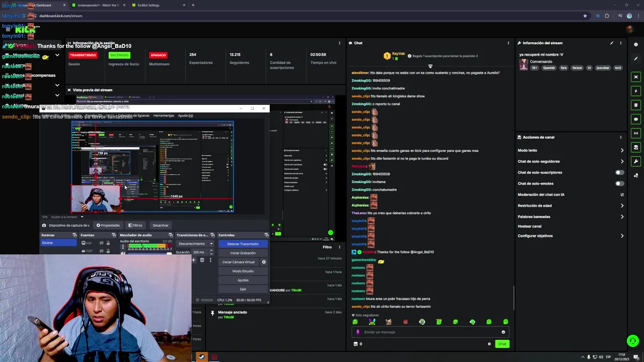Open Herramientas menu in OBS
The height and width of the screenshot is (362, 644).
164,116
